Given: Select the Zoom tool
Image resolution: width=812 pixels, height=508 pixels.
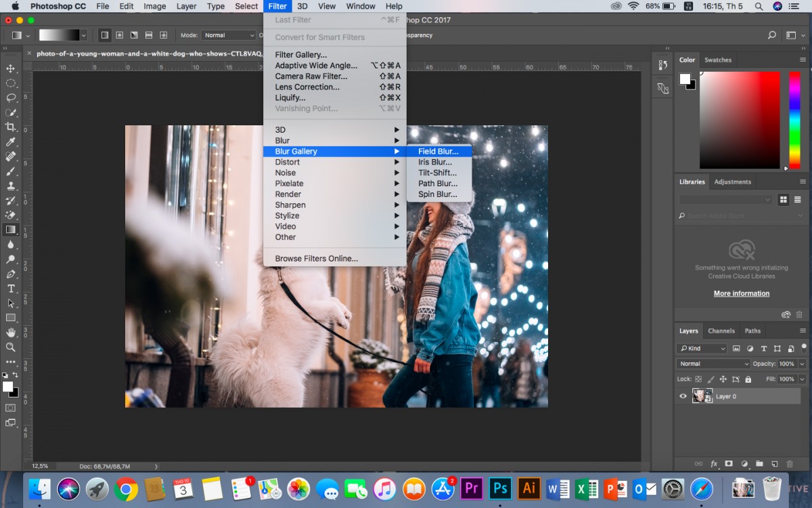Looking at the screenshot, I should coord(11,347).
